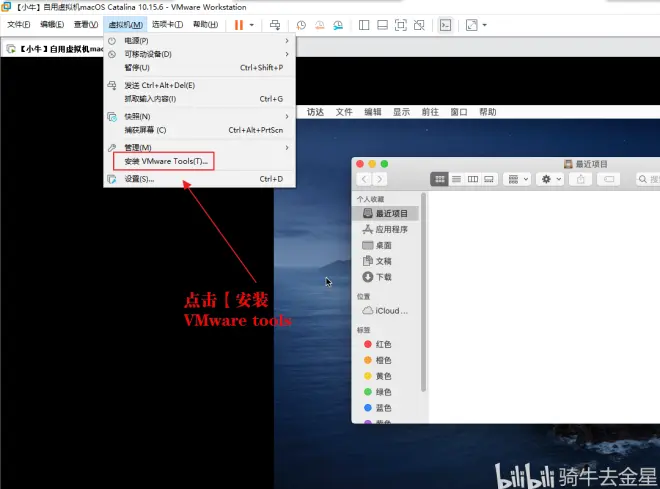The image size is (660, 489).
Task: Select 文稿 in Finder sidebar
Action: pyautogui.click(x=386, y=261)
